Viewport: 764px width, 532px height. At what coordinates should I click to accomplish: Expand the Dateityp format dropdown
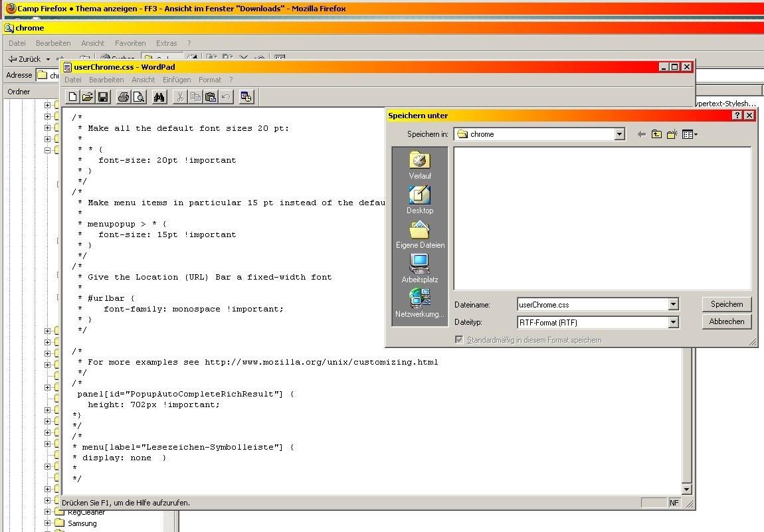pos(673,322)
